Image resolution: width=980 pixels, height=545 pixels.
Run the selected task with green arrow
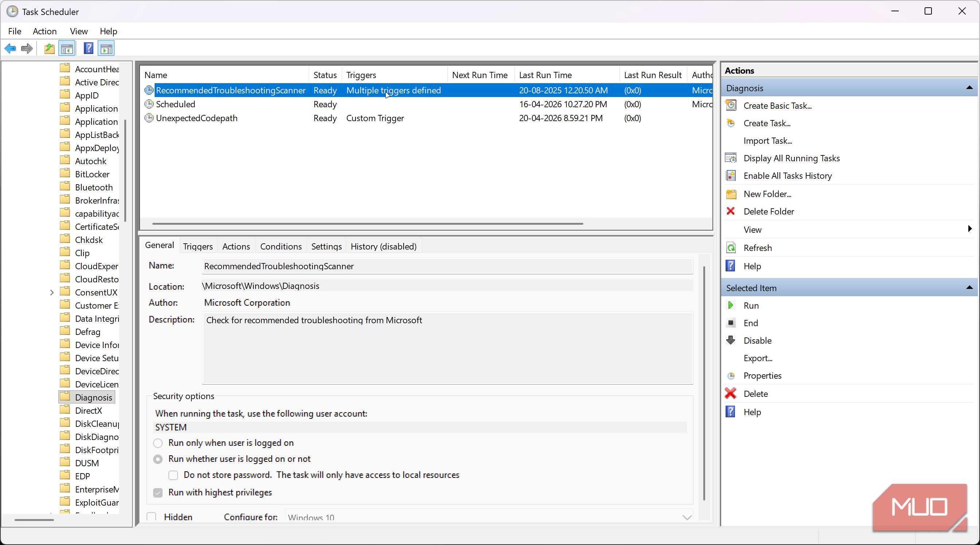(x=730, y=305)
